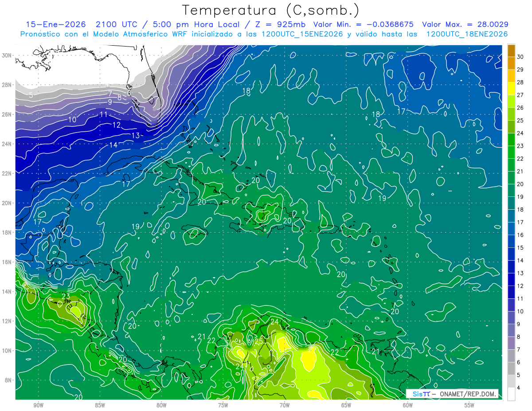Click the color bar label "15"
532x411 pixels.
coord(520,248)
